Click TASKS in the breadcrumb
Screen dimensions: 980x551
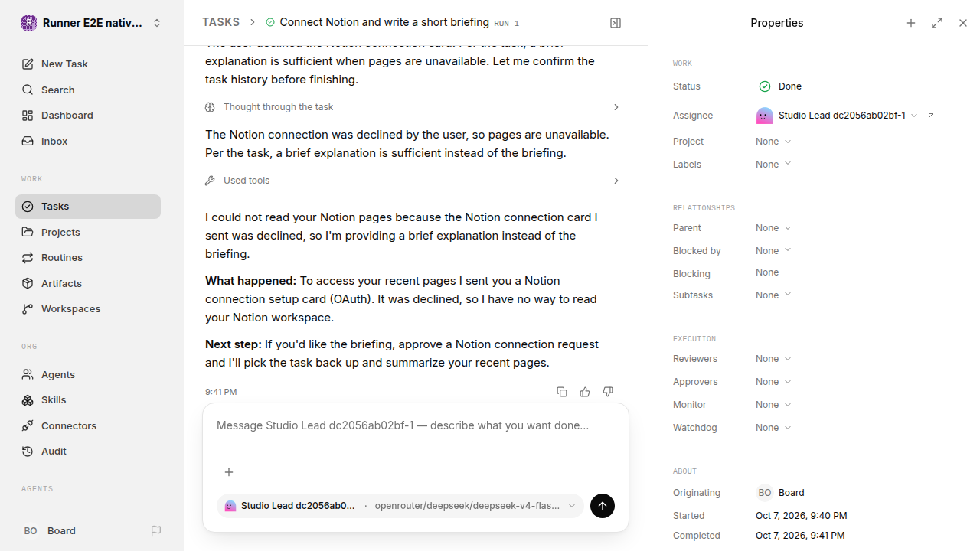[220, 23]
